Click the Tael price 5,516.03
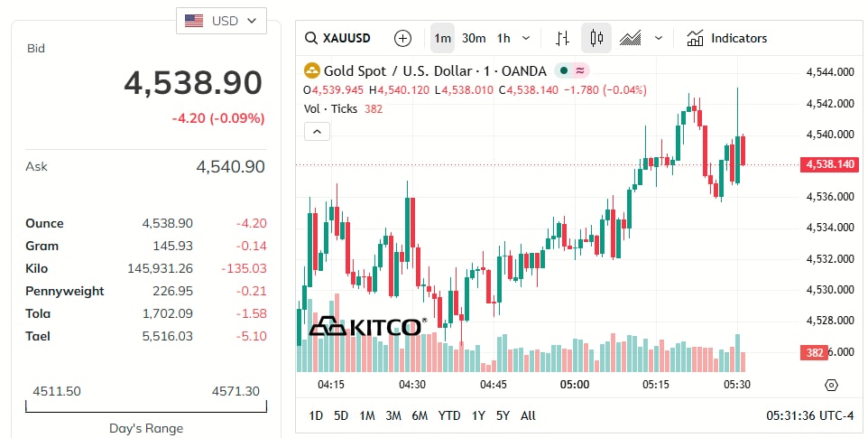 pos(168,336)
